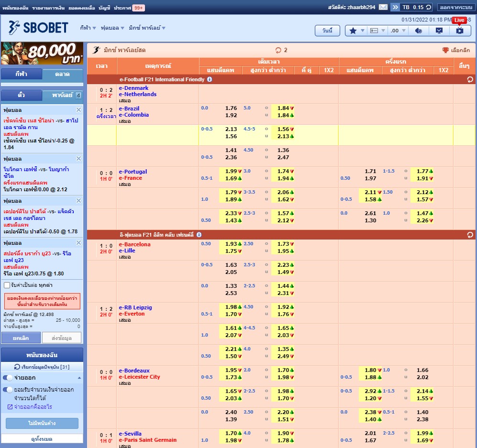477x448 pixels.
Task: Refresh the e-Football F21 International Friendly league
Action: pos(470,80)
